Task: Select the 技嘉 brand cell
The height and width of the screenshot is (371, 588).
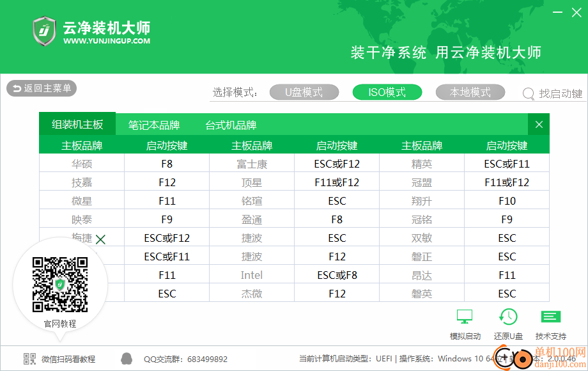Action: point(82,182)
